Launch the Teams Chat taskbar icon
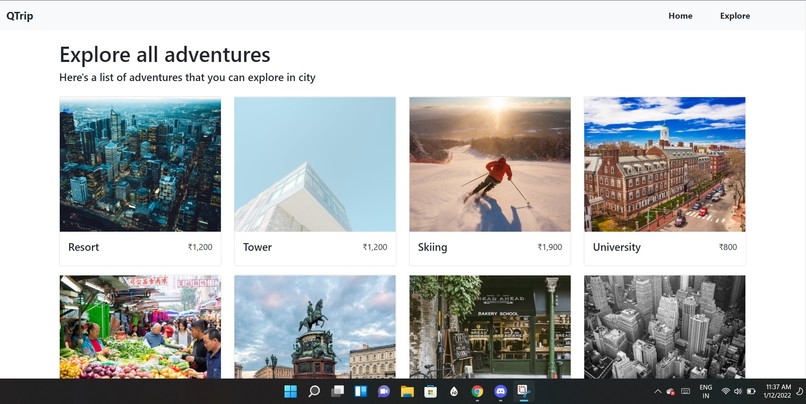This screenshot has width=806, height=404. tap(384, 392)
